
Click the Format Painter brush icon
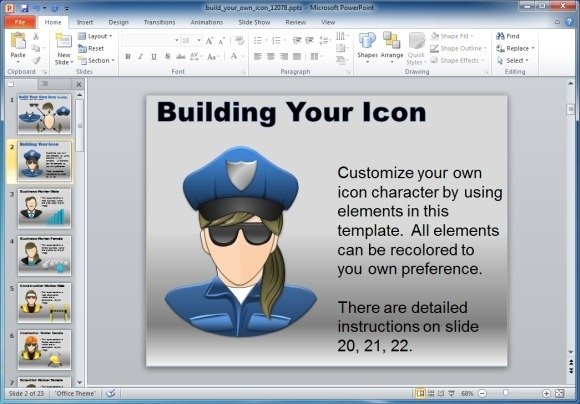tap(36, 60)
